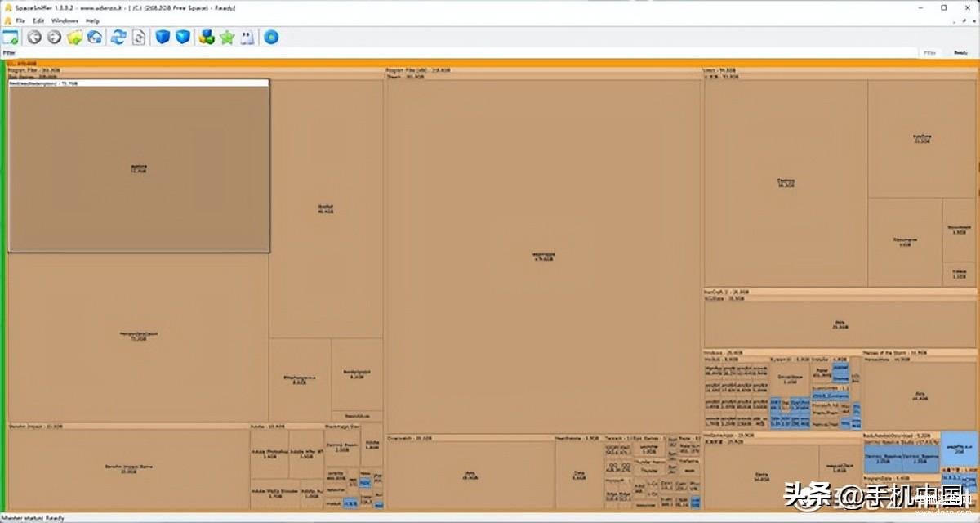980x523 pixels.
Task: Click the Filter button beside the filter field
Action: pos(929,53)
